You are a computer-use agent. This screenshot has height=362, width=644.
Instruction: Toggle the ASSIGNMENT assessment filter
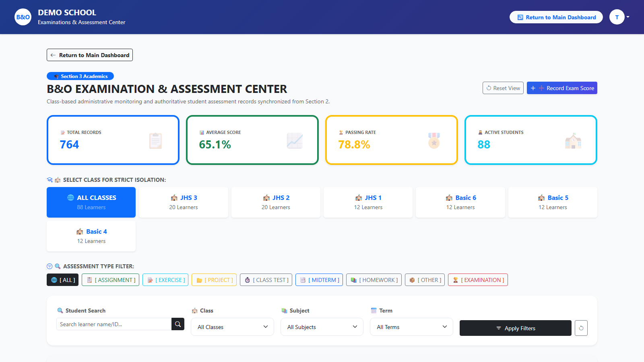click(111, 280)
